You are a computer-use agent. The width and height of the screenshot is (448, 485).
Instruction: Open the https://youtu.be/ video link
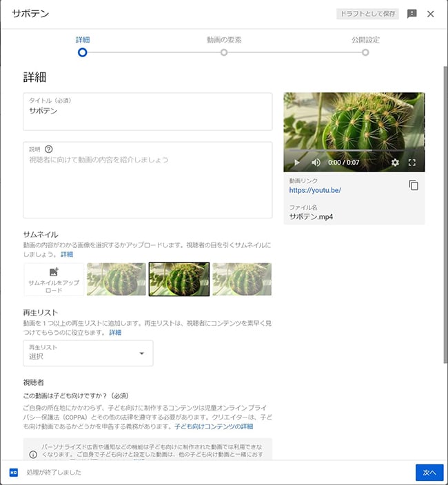coord(315,190)
